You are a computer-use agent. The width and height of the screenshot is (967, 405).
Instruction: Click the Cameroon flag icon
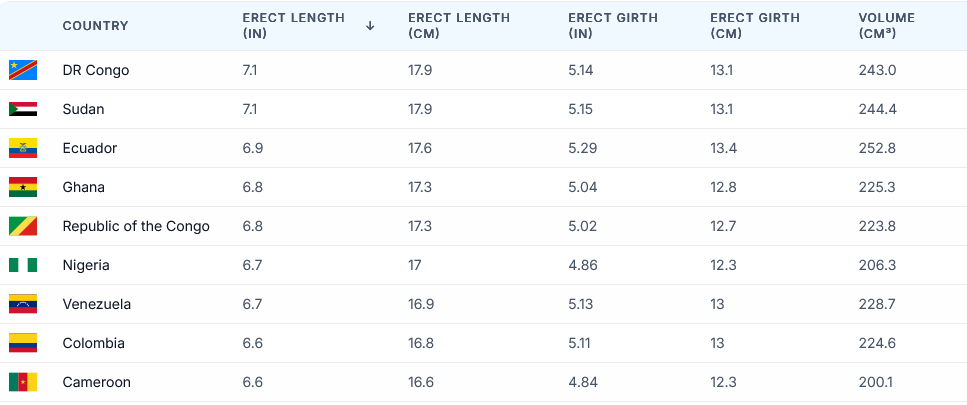pyautogui.click(x=23, y=382)
